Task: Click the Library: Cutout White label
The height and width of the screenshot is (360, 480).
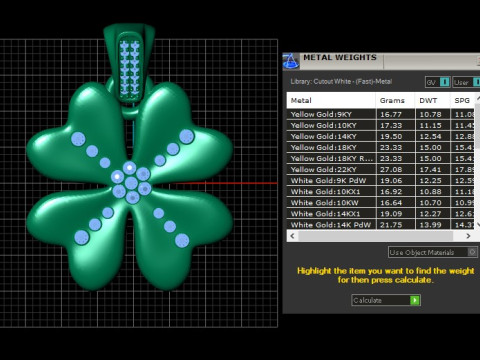Action: (x=341, y=81)
